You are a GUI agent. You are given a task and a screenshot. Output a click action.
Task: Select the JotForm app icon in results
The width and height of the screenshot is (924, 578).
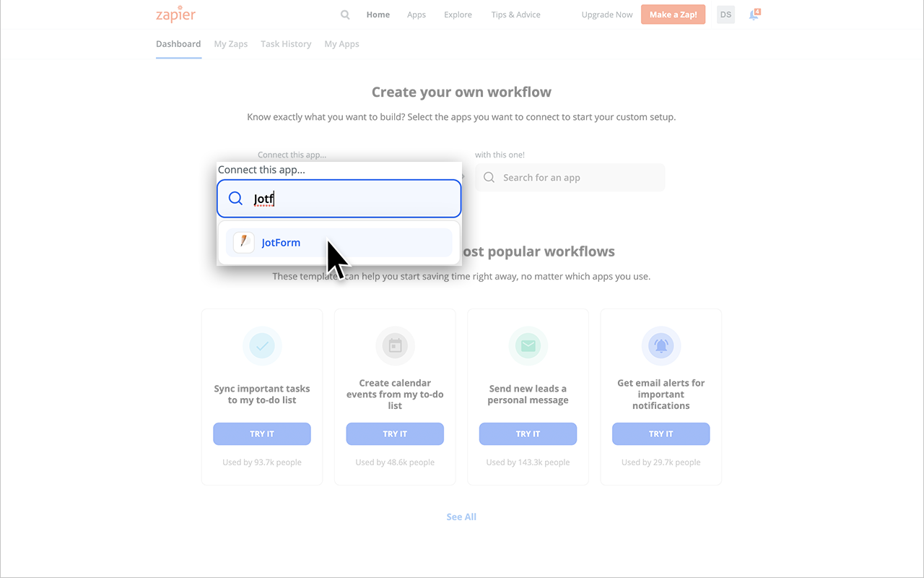244,243
